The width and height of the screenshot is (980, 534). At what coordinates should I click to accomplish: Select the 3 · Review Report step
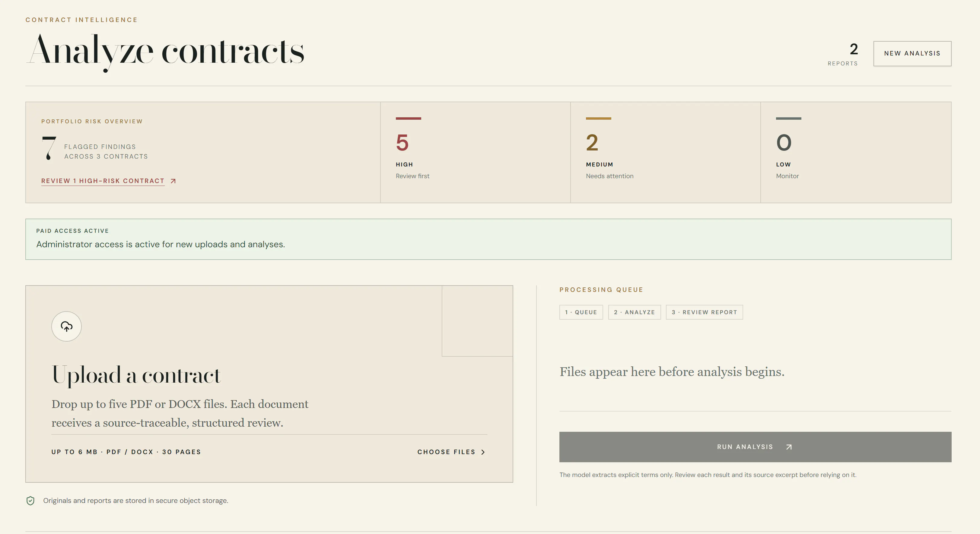point(704,312)
